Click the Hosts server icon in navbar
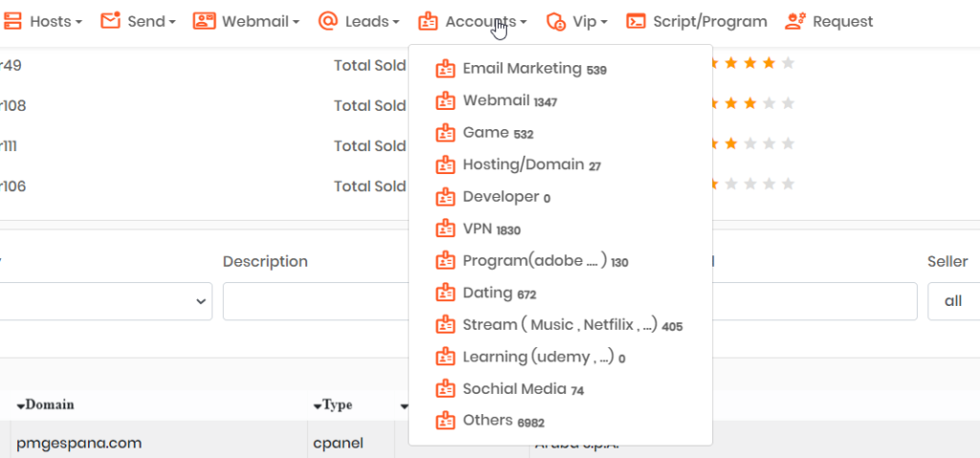This screenshot has height=458, width=980. pyautogui.click(x=12, y=21)
